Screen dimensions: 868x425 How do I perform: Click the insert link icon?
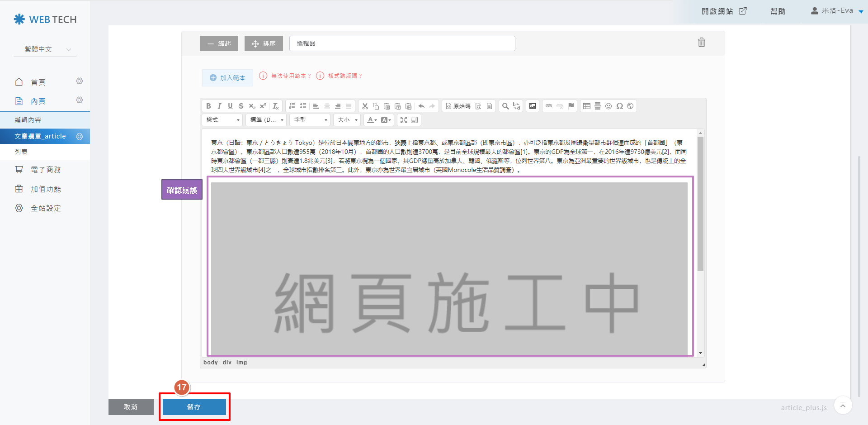pos(549,106)
